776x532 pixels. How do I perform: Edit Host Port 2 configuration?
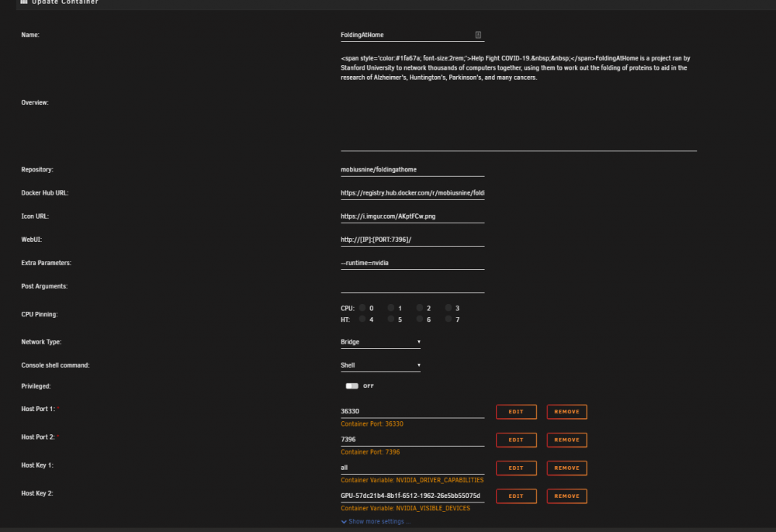(516, 440)
